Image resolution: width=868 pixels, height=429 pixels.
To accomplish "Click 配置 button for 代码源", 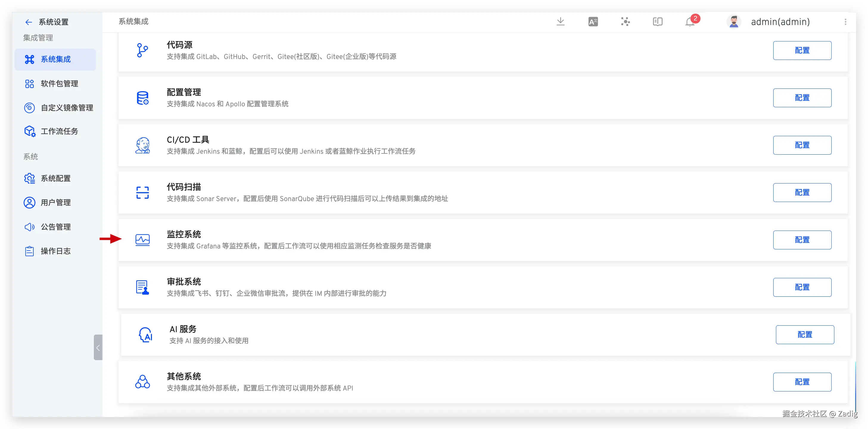I will (x=802, y=51).
